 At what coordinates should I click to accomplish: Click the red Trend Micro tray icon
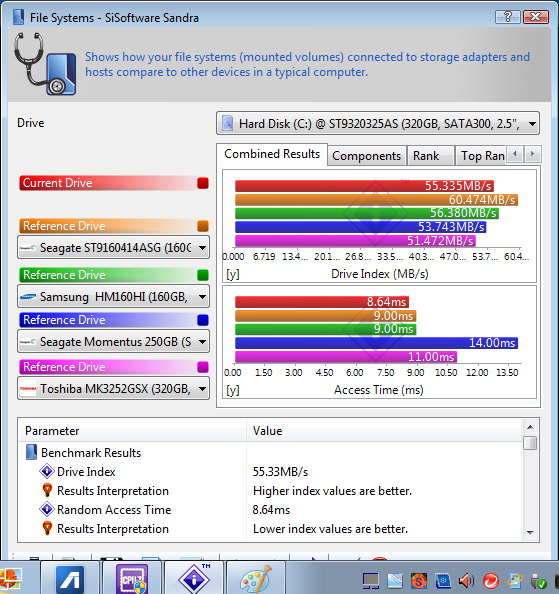(491, 580)
